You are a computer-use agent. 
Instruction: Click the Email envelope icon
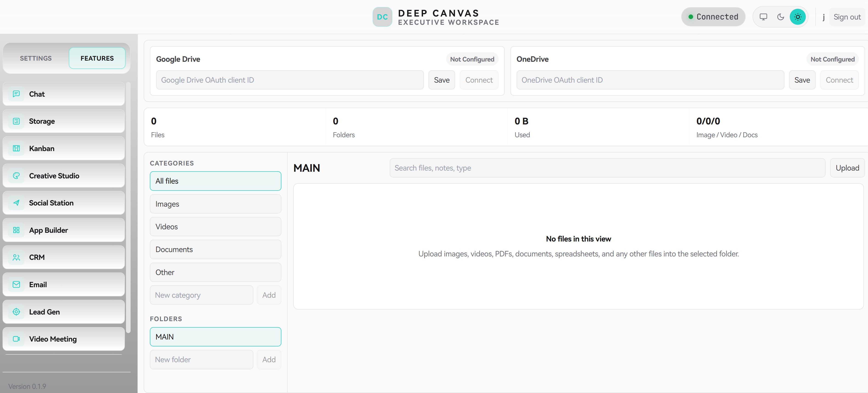coord(16,284)
